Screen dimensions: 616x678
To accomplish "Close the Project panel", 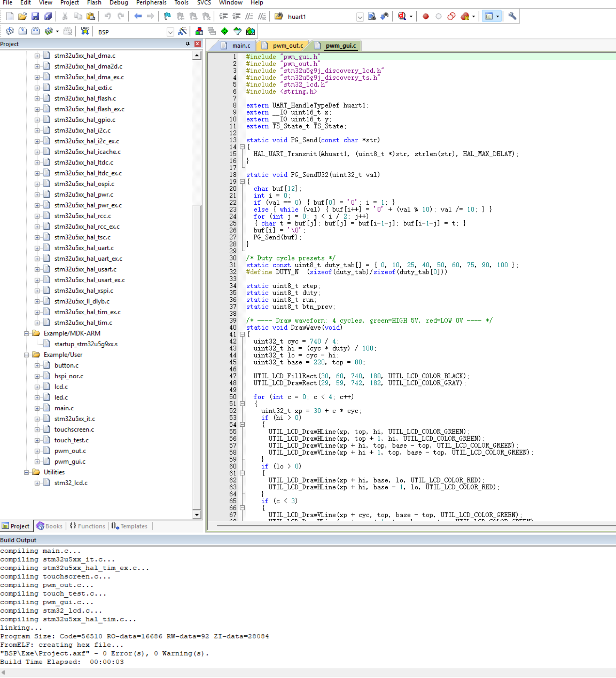I will [x=198, y=44].
